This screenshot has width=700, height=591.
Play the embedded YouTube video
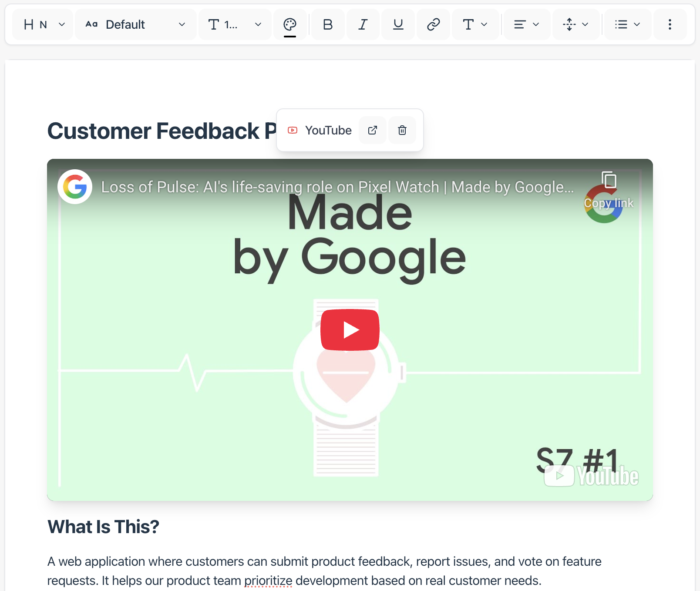click(x=350, y=330)
